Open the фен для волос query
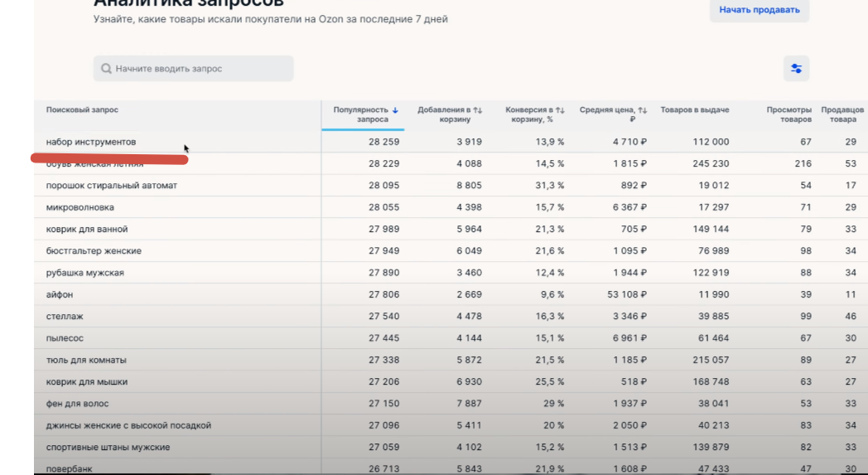Image resolution: width=868 pixels, height=475 pixels. tap(77, 404)
